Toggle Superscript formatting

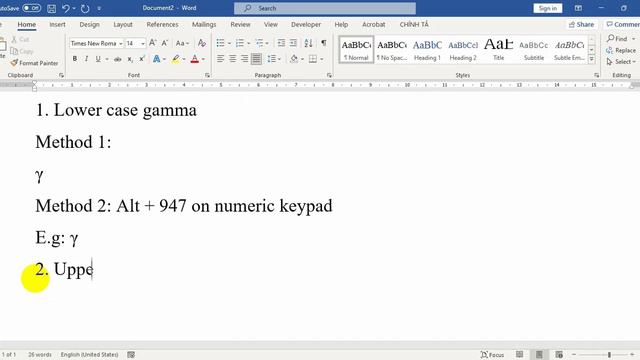[x=142, y=59]
